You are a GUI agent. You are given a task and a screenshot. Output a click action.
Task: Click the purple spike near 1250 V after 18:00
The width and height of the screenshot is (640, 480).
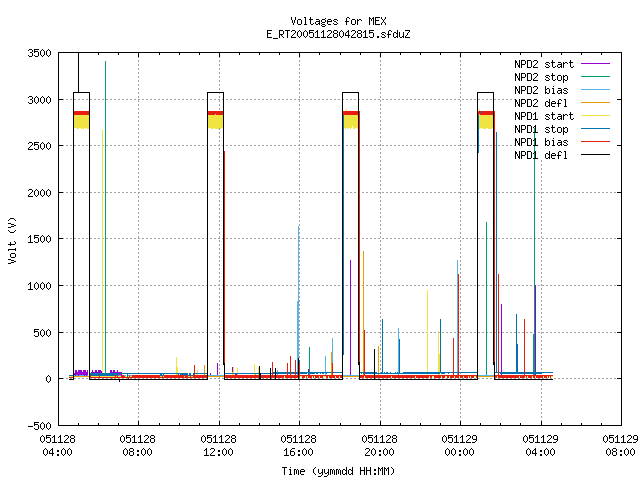tap(350, 318)
